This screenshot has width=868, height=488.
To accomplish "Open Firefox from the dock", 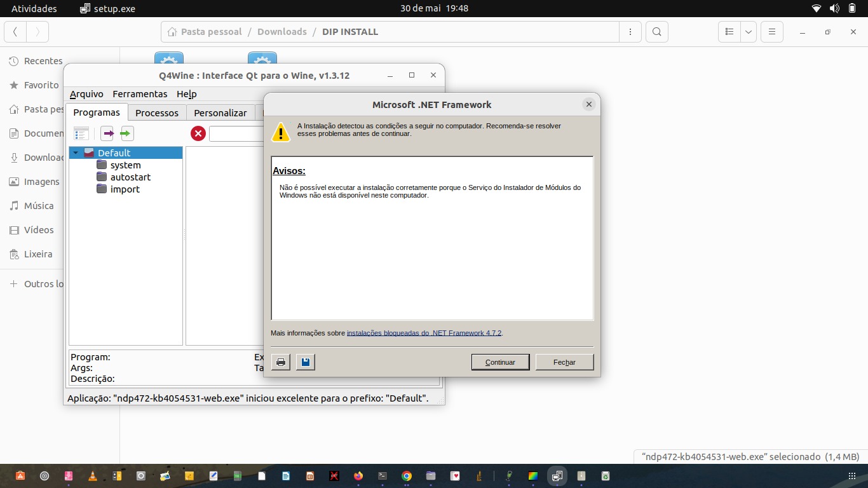I will (358, 476).
